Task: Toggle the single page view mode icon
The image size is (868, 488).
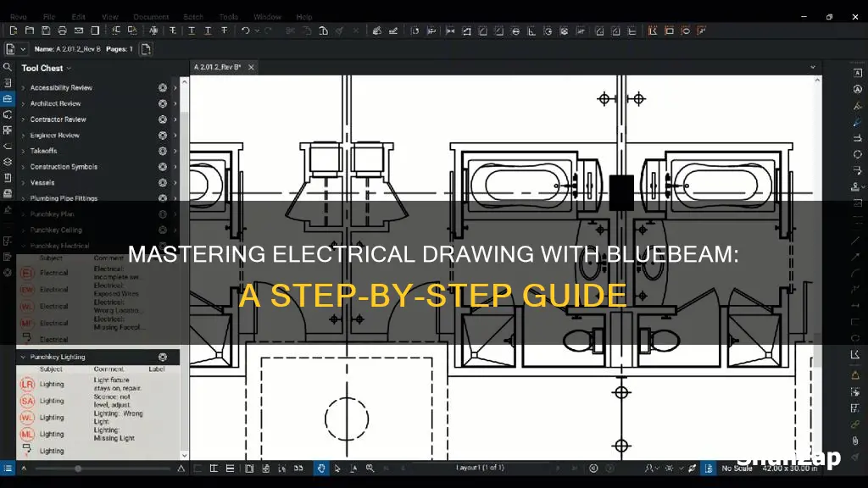Action: pos(250,469)
